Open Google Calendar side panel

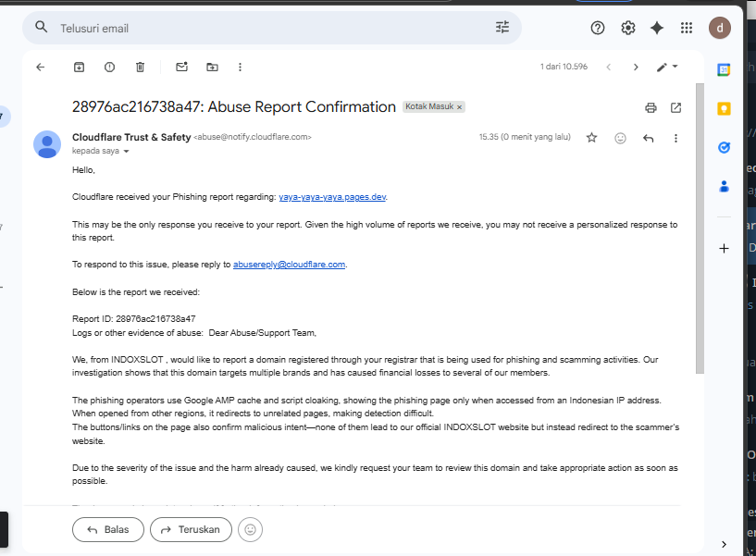pos(724,70)
